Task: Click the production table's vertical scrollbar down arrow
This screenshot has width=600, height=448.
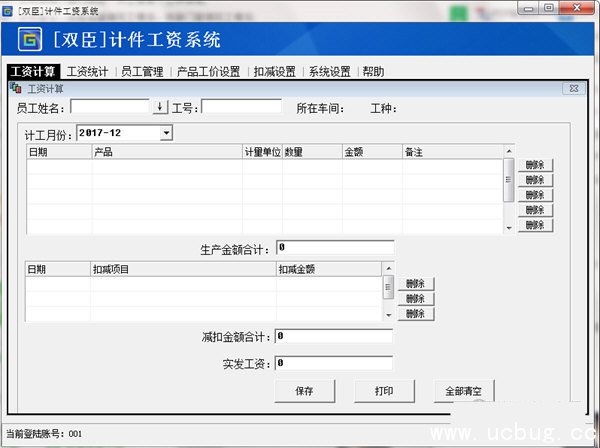Action: pyautogui.click(x=508, y=227)
